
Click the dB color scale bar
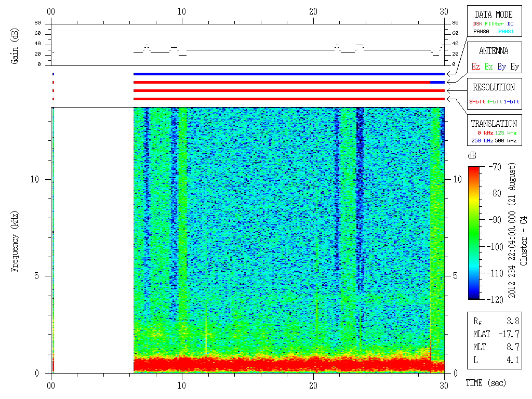coord(474,233)
